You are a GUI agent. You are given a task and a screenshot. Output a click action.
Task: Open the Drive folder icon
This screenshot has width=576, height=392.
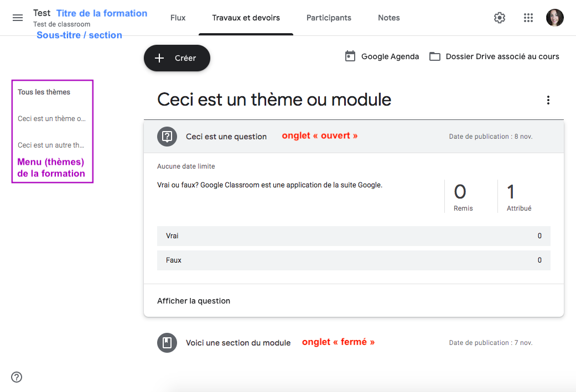click(x=435, y=56)
